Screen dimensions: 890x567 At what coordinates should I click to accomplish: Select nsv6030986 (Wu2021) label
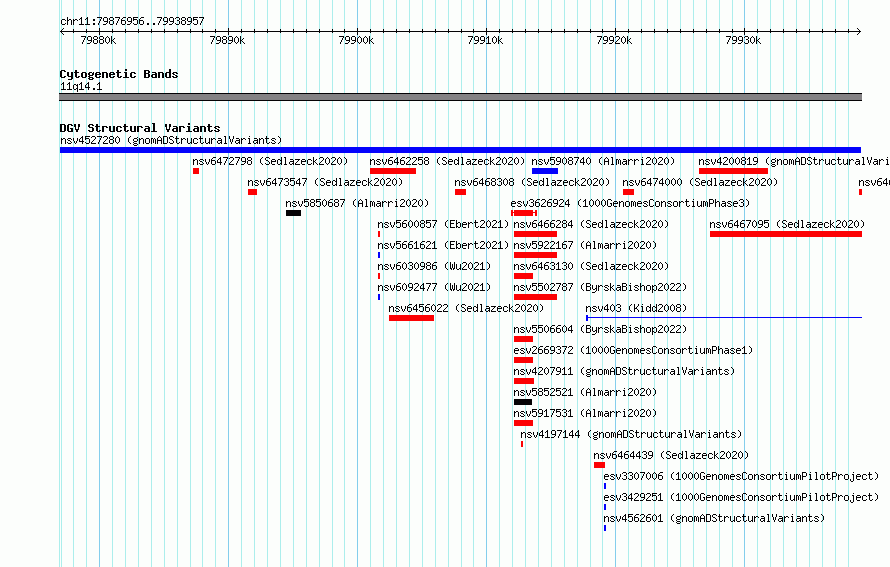click(434, 266)
